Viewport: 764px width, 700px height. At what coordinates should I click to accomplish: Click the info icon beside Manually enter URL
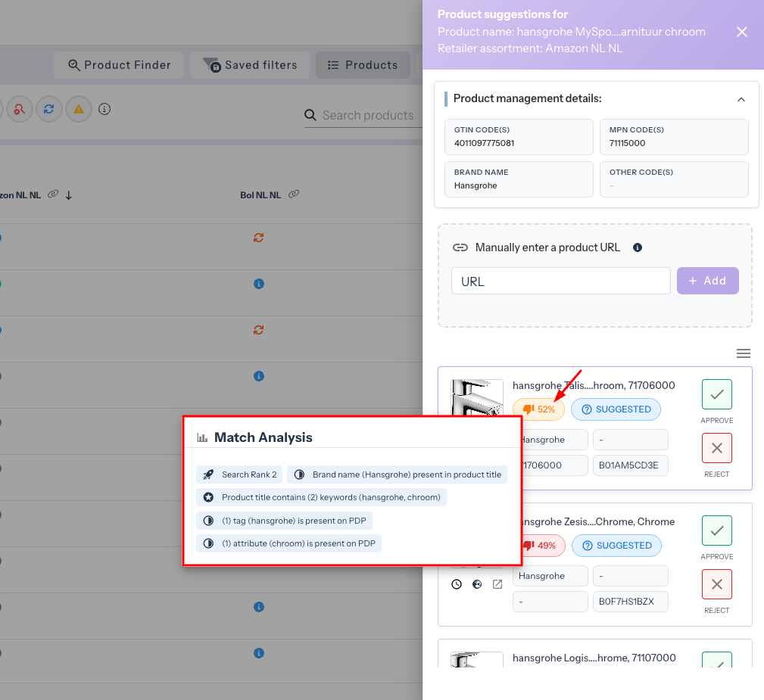(x=638, y=247)
